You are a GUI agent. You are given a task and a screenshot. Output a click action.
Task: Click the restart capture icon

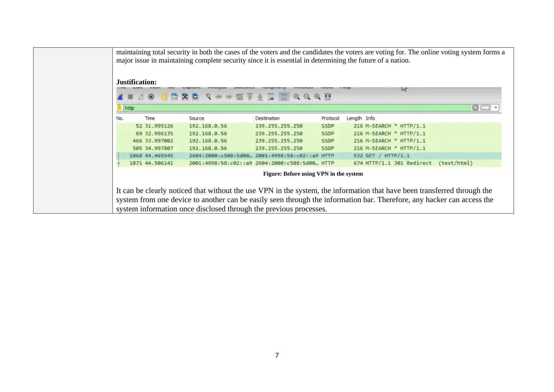pyautogui.click(x=141, y=97)
